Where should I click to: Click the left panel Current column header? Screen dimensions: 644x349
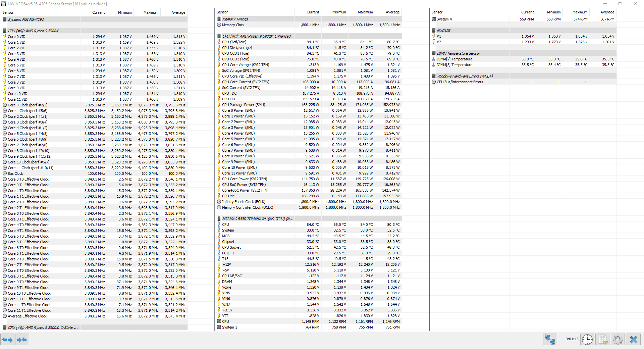point(94,12)
